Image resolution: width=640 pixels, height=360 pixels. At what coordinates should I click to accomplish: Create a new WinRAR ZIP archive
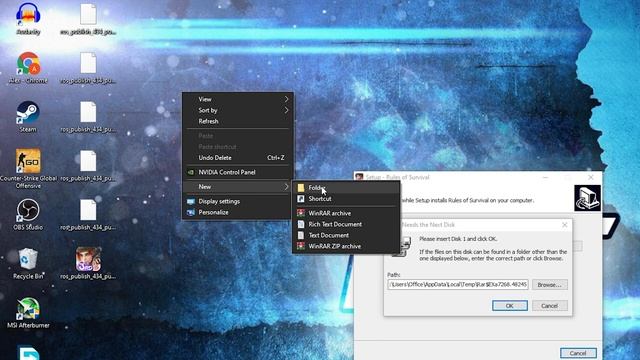click(346, 246)
